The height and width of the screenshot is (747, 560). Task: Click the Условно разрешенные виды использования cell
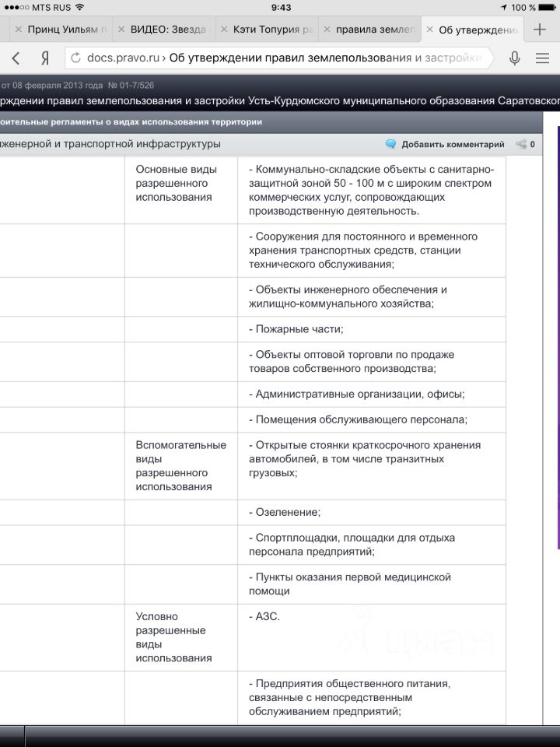pos(181,637)
